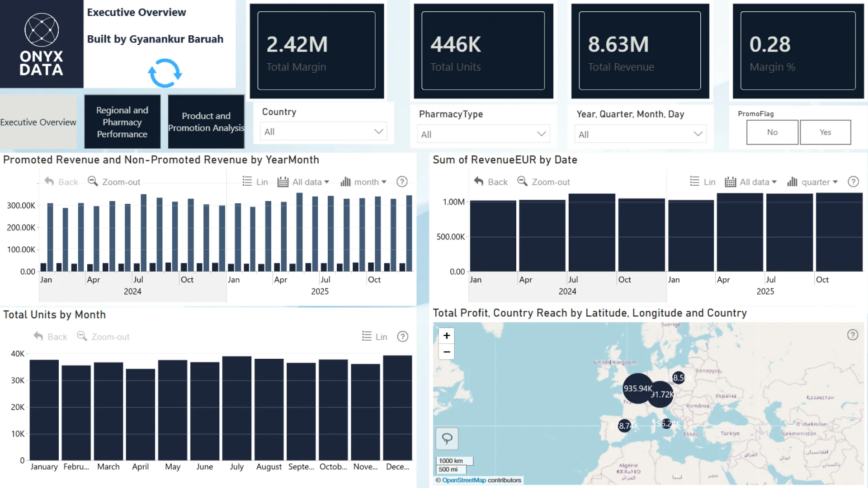Click the 935.94K profit bubble on map

(x=637, y=389)
